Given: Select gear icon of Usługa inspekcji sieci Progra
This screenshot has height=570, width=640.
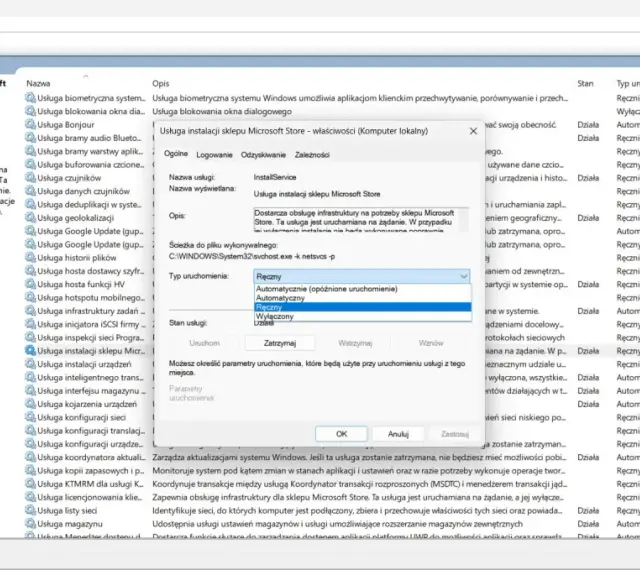Looking at the screenshot, I should (30, 337).
